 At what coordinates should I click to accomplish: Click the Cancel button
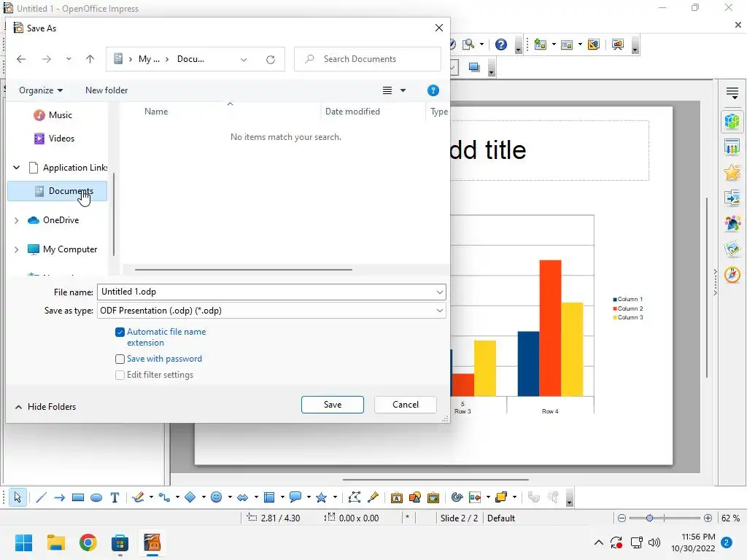coord(406,404)
